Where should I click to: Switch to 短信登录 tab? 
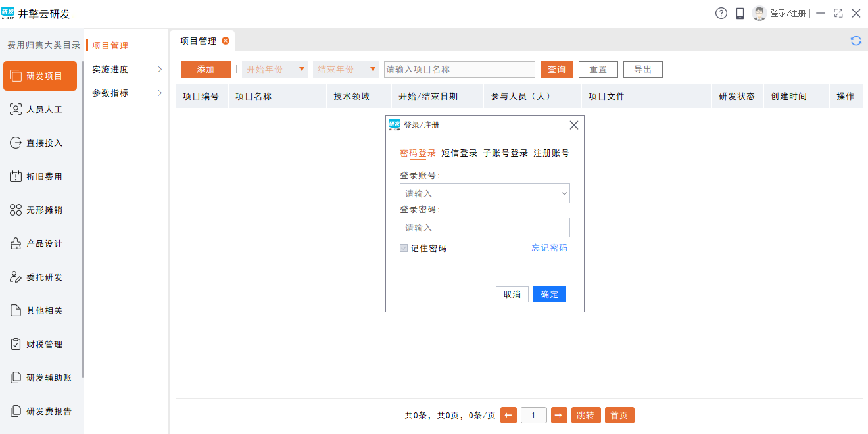[459, 153]
